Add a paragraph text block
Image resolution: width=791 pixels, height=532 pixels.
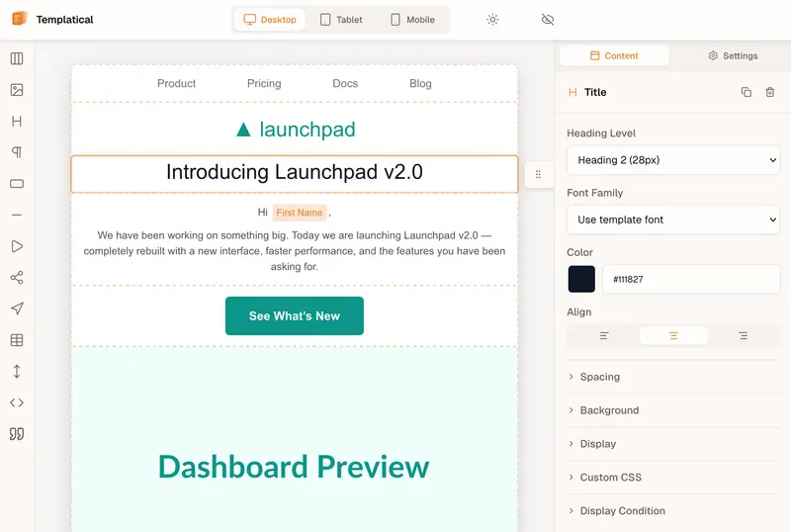click(17, 152)
